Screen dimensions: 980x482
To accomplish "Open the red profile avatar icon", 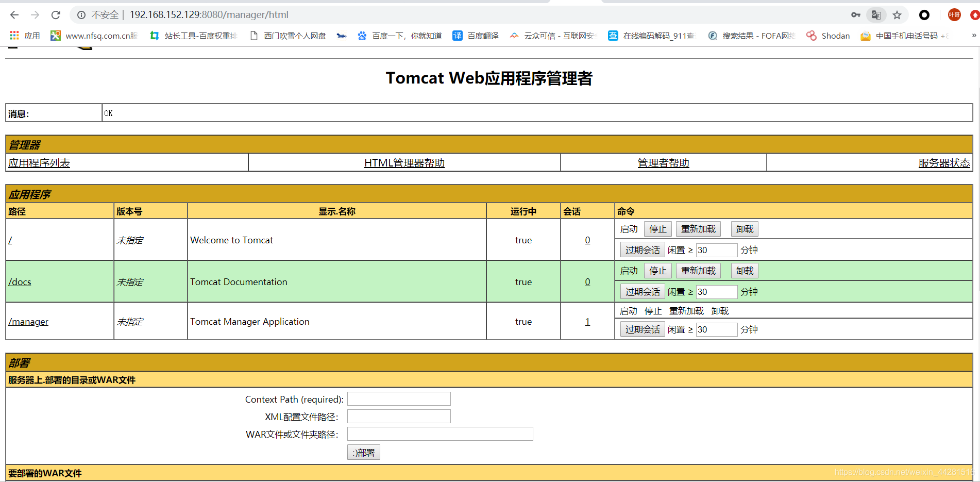I will pos(954,15).
